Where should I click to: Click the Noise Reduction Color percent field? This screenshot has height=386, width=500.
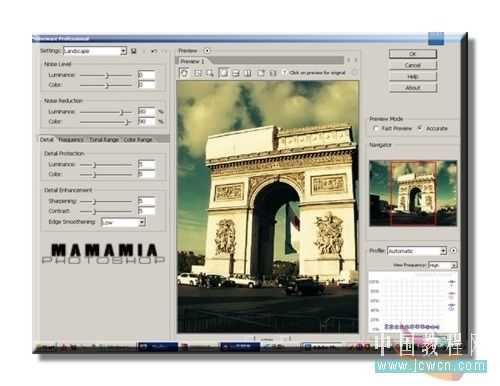pos(146,121)
